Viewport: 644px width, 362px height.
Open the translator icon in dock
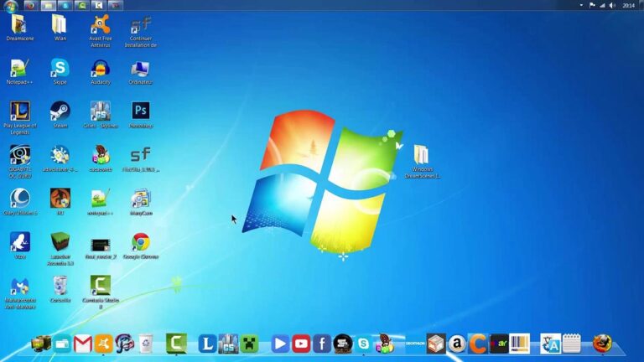pos(550,344)
